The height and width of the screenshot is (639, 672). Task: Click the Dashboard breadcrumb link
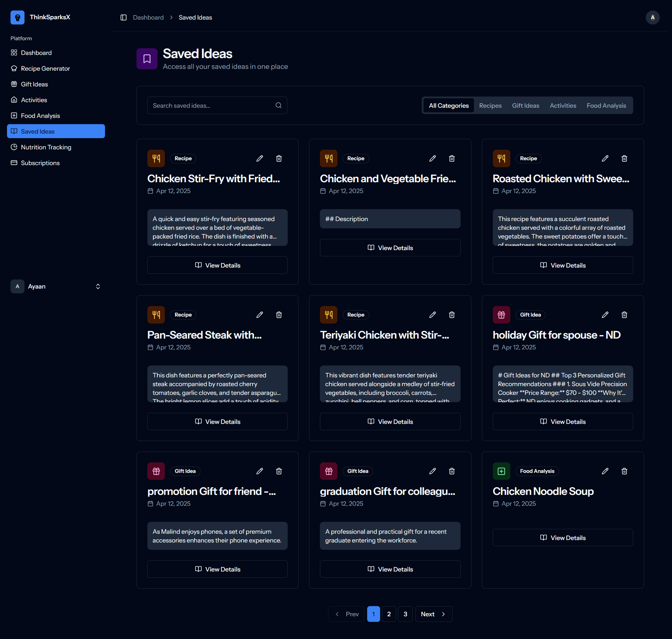pos(148,17)
